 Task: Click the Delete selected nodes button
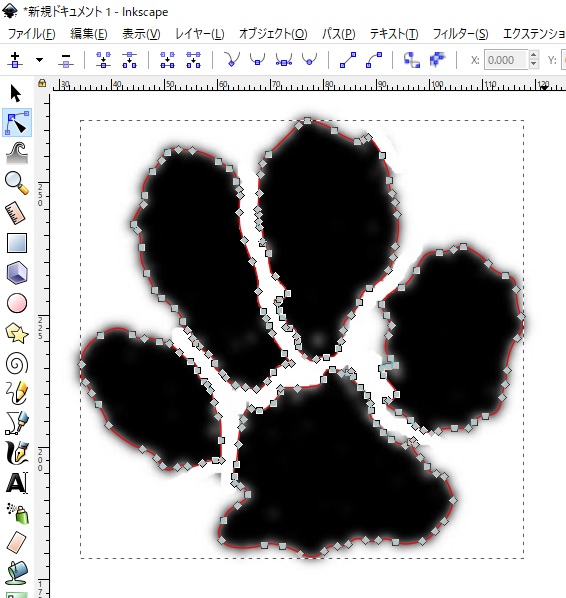[x=66, y=60]
